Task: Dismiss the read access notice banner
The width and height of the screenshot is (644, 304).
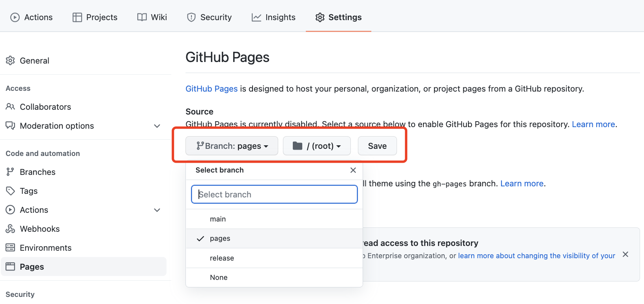Action: pos(625,254)
